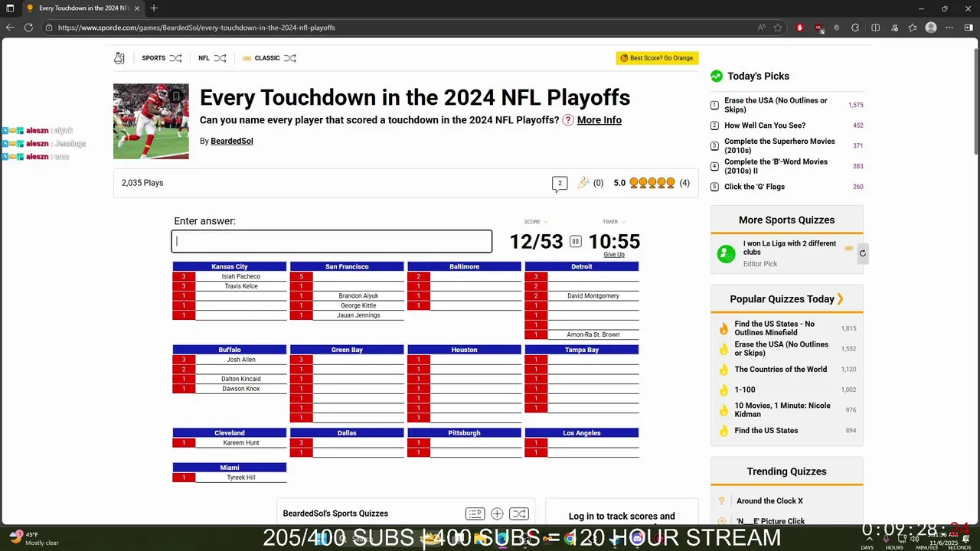Click the browser address bar URL
Image resolution: width=980 pixels, height=551 pixels.
(196, 28)
